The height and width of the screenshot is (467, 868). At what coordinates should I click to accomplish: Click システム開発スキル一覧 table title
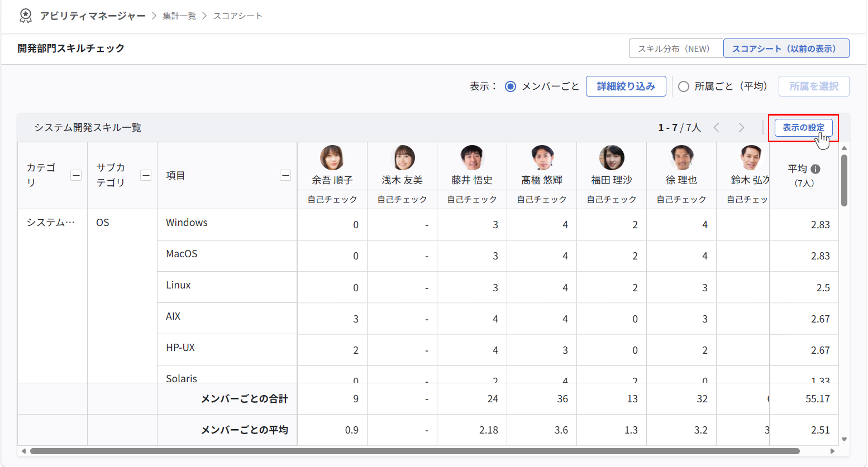click(88, 128)
